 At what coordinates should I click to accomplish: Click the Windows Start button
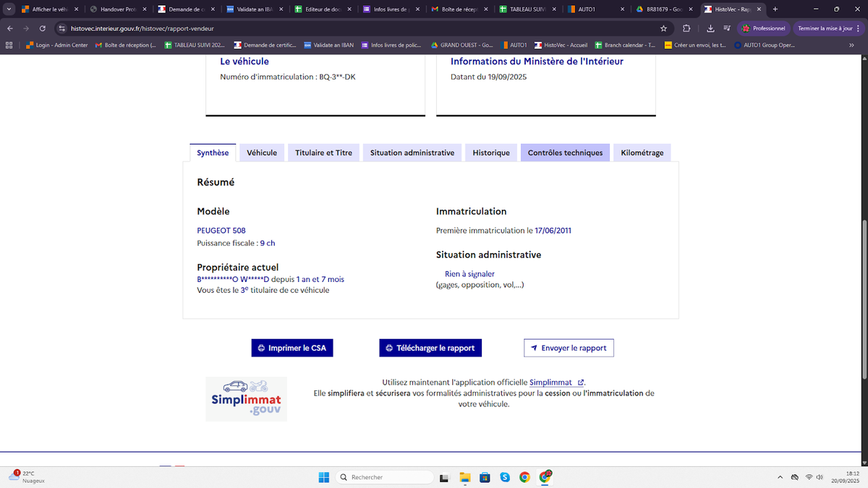pos(323,477)
